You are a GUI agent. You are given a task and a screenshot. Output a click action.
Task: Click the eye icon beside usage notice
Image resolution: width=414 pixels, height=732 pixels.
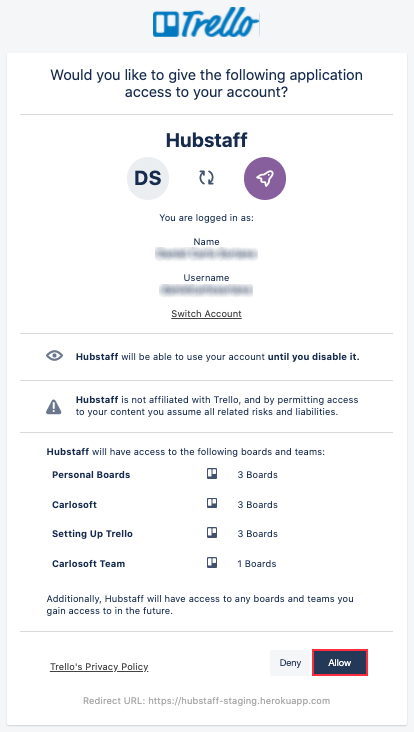[x=54, y=356]
